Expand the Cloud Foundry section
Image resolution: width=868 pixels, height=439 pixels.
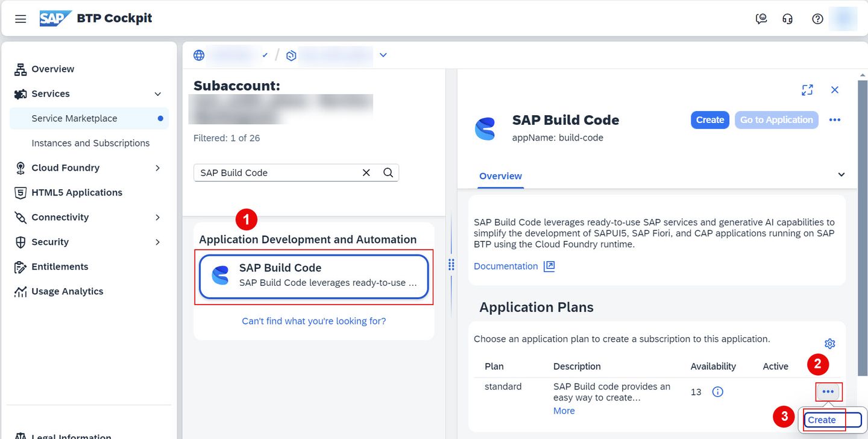pos(158,168)
